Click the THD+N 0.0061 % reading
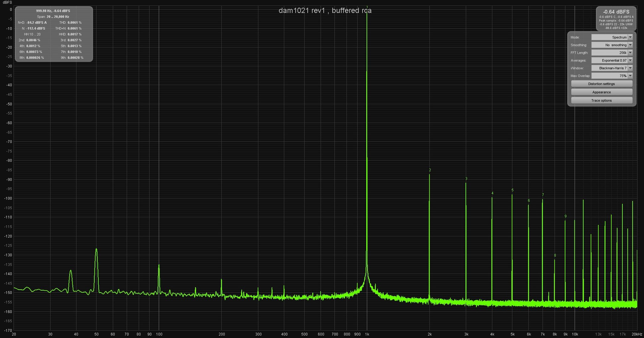The image size is (644, 338). point(68,28)
